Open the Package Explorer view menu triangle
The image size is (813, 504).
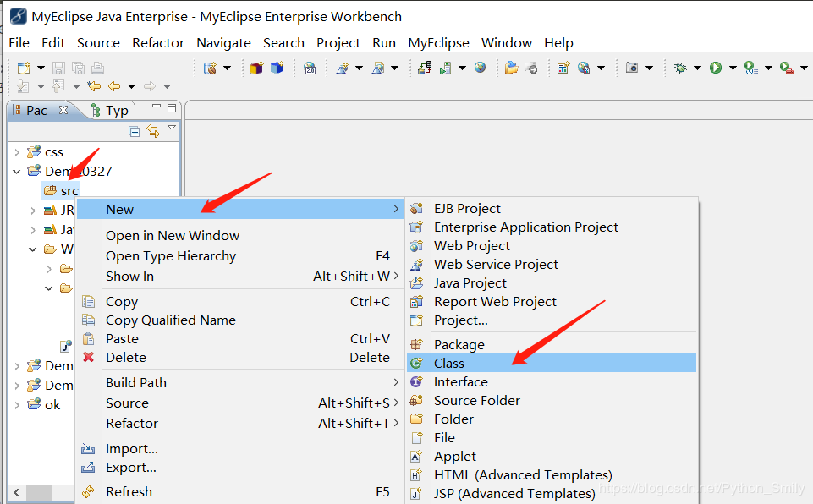pyautogui.click(x=171, y=129)
